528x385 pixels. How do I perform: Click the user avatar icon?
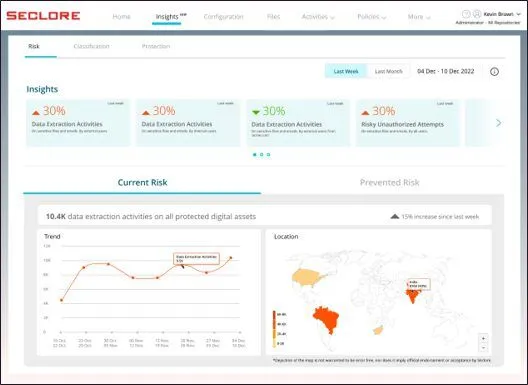point(477,14)
